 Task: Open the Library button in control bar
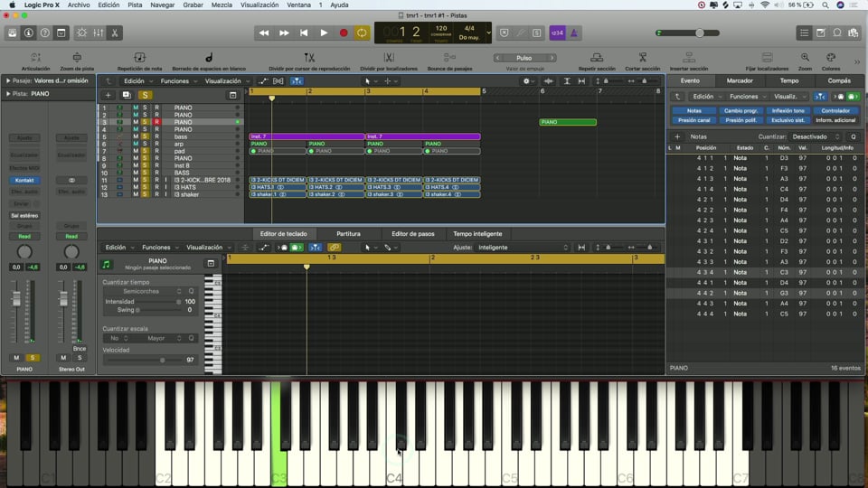[x=12, y=33]
